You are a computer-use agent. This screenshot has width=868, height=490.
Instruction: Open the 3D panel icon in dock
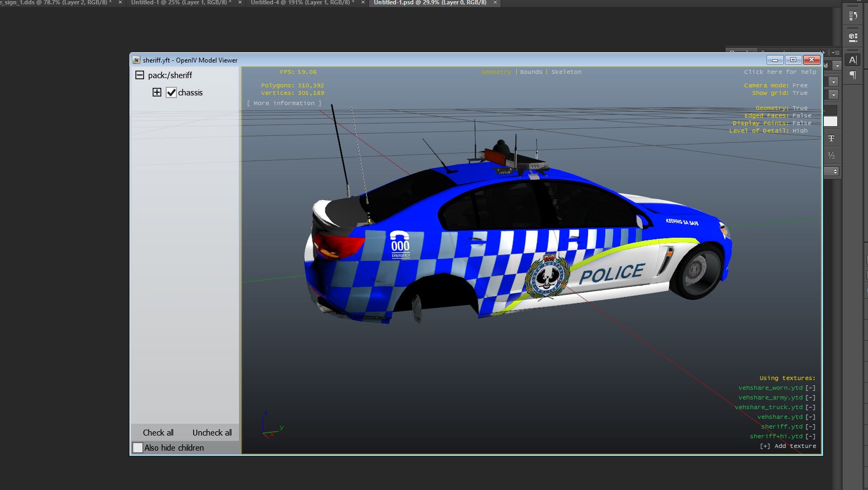click(x=853, y=37)
